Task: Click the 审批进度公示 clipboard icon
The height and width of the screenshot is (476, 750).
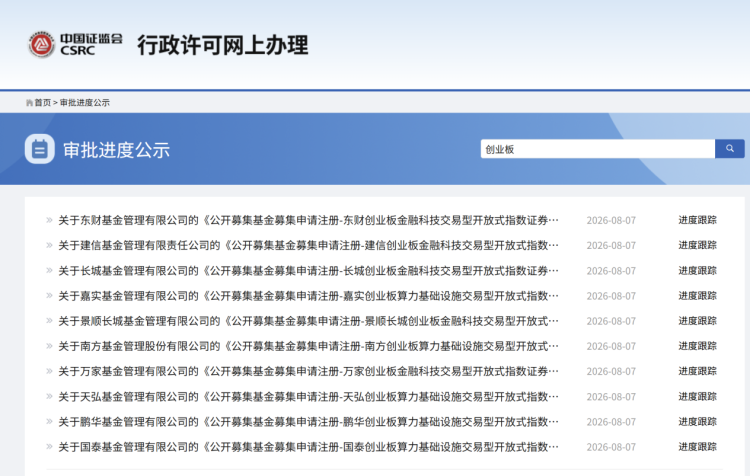Action: [40, 149]
